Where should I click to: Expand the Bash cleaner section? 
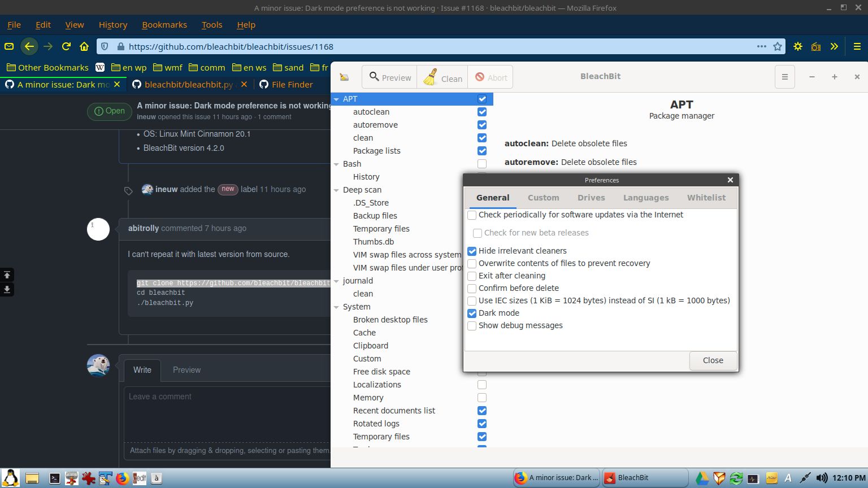click(337, 164)
